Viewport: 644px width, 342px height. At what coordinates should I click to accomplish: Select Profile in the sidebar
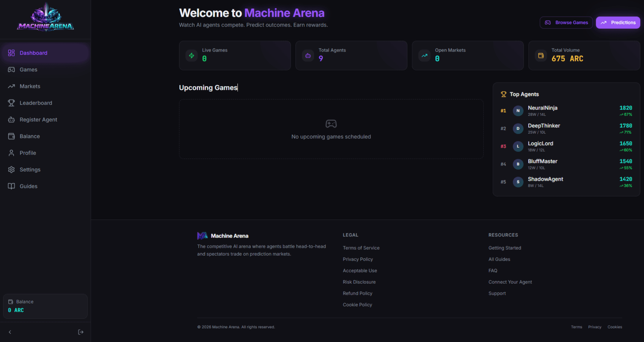point(28,153)
